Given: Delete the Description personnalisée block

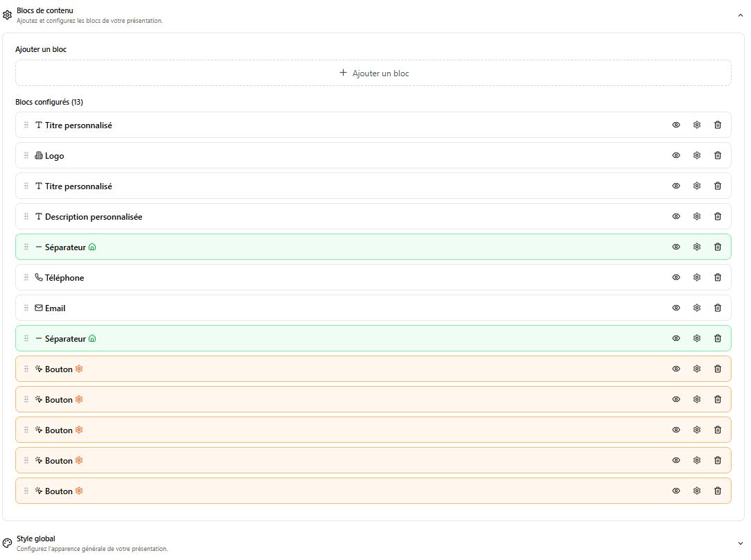Looking at the screenshot, I should 718,216.
